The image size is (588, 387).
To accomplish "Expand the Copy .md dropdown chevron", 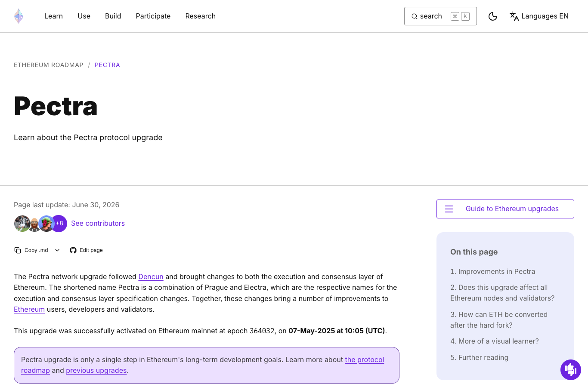I will point(57,250).
